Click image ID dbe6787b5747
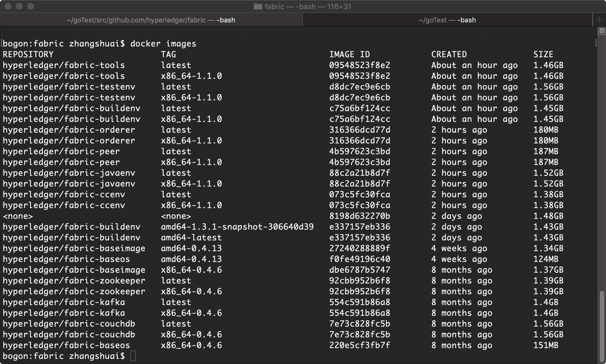 pyautogui.click(x=360, y=270)
